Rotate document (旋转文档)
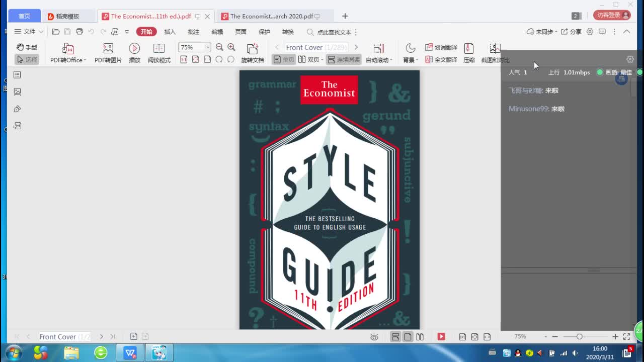This screenshot has width=644, height=362. coord(252,53)
